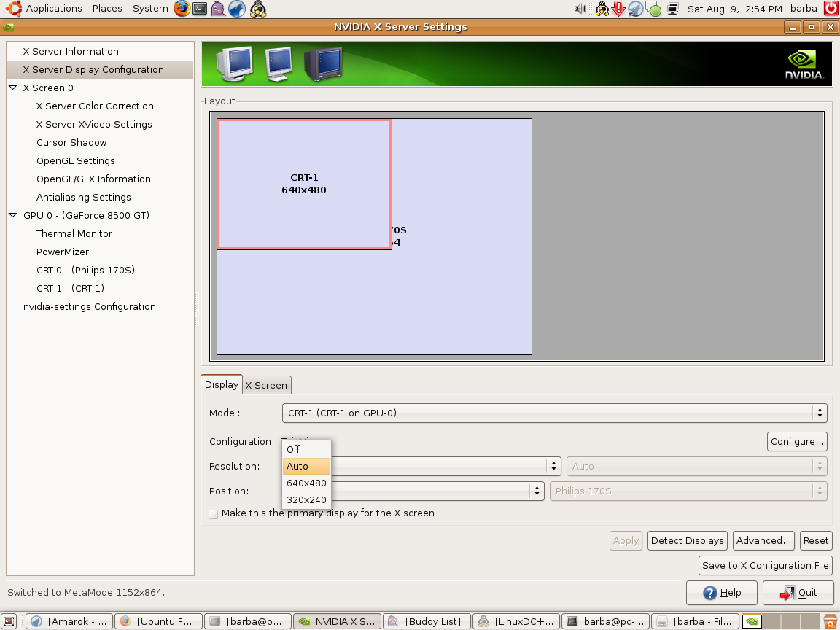Open OpenGL/GLX Information page
Screen dimensions: 840x630
click(94, 179)
